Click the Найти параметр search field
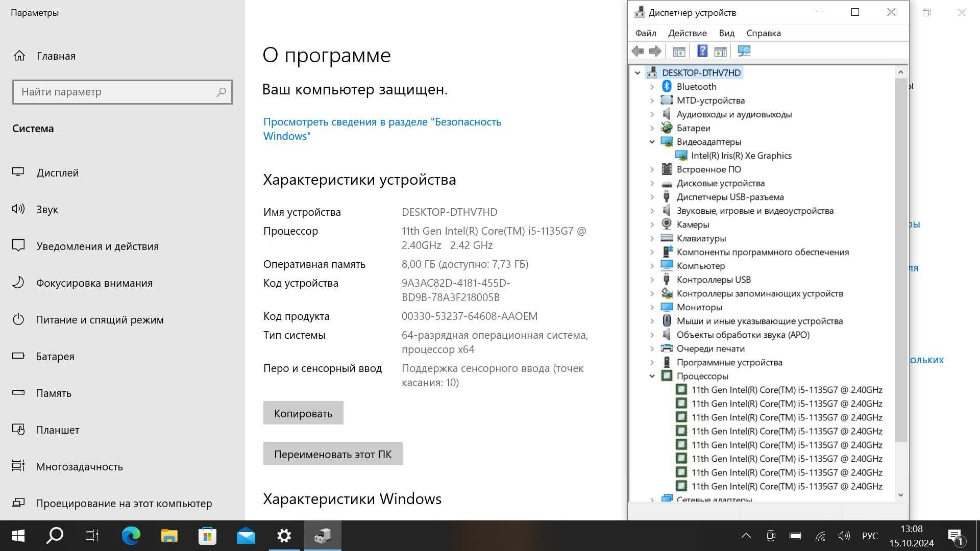Viewport: 980px width, 551px height. 122,92
